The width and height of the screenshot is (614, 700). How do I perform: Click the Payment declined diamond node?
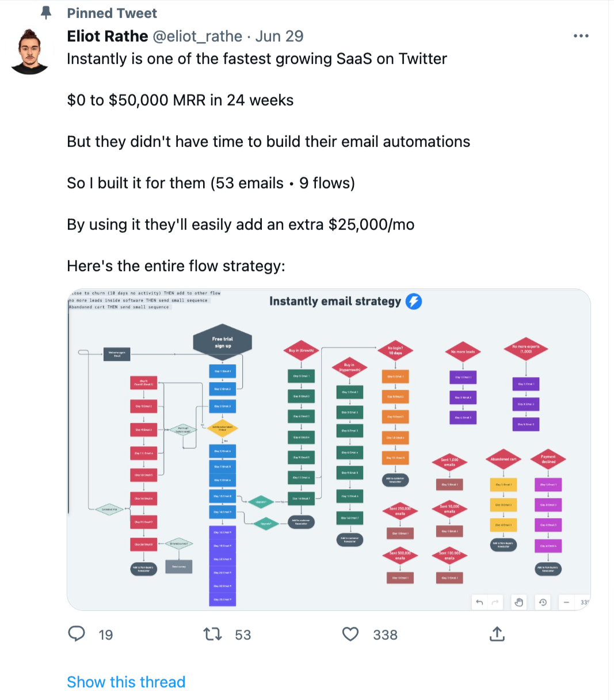[x=548, y=459]
